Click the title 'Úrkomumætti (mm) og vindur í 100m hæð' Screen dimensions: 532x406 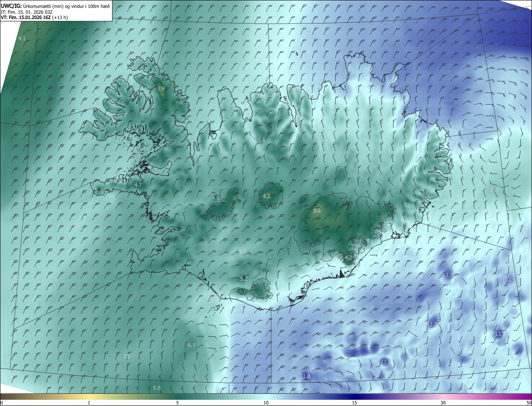pos(66,6)
